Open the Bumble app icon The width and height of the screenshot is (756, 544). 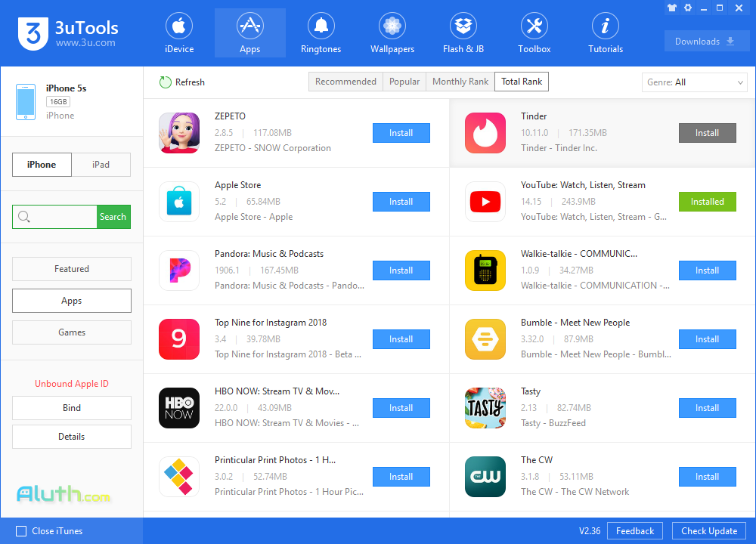click(x=485, y=339)
